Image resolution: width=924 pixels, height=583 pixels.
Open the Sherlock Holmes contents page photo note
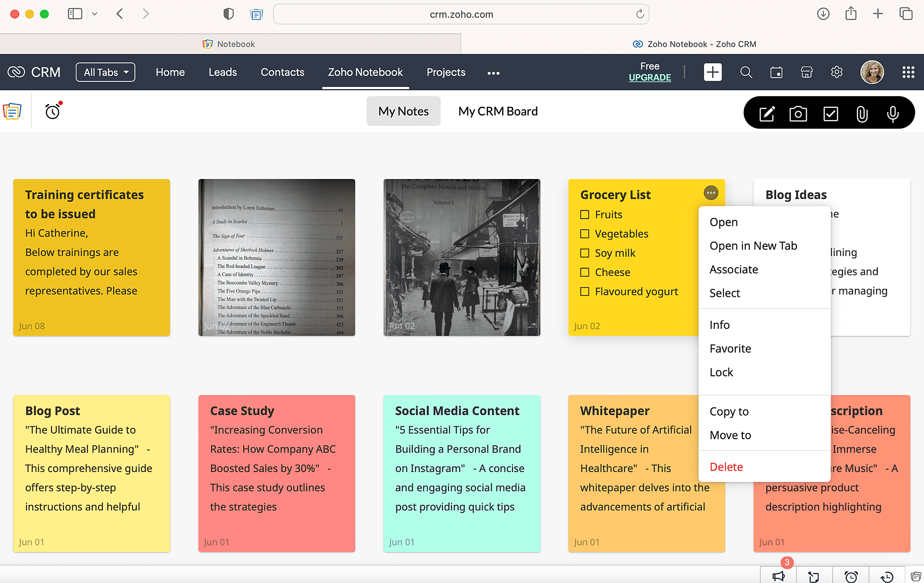click(277, 258)
